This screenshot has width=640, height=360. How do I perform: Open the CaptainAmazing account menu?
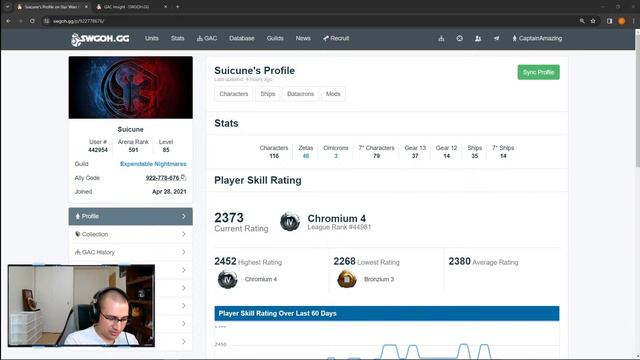point(537,38)
